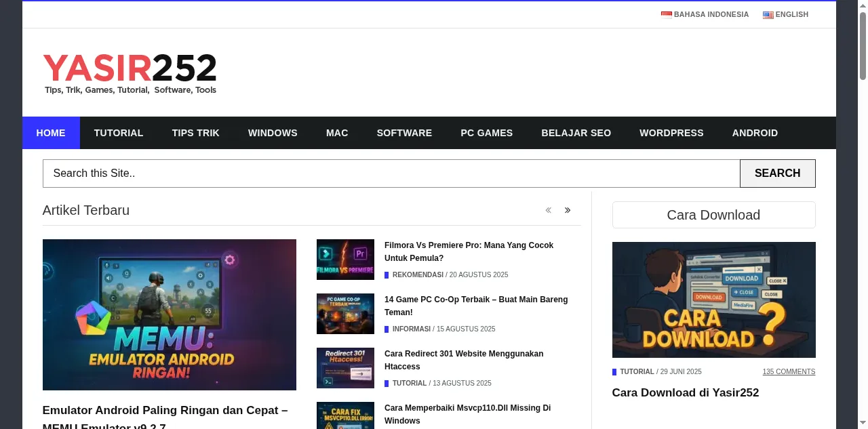Screen dimensions: 868x429
Task: Click the '15 Agustus 2025' date text
Action: [x=466, y=329]
